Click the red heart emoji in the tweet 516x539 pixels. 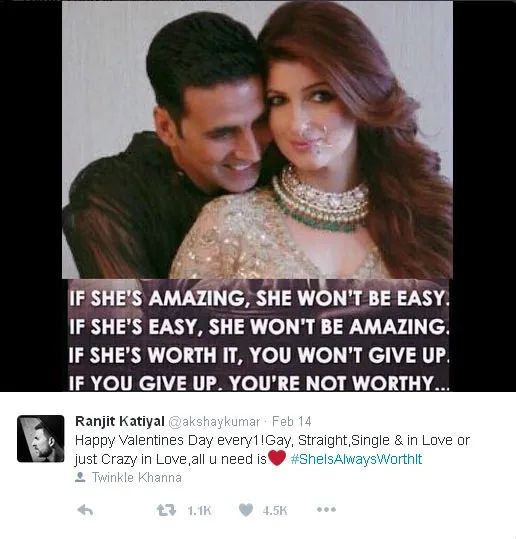tap(277, 458)
